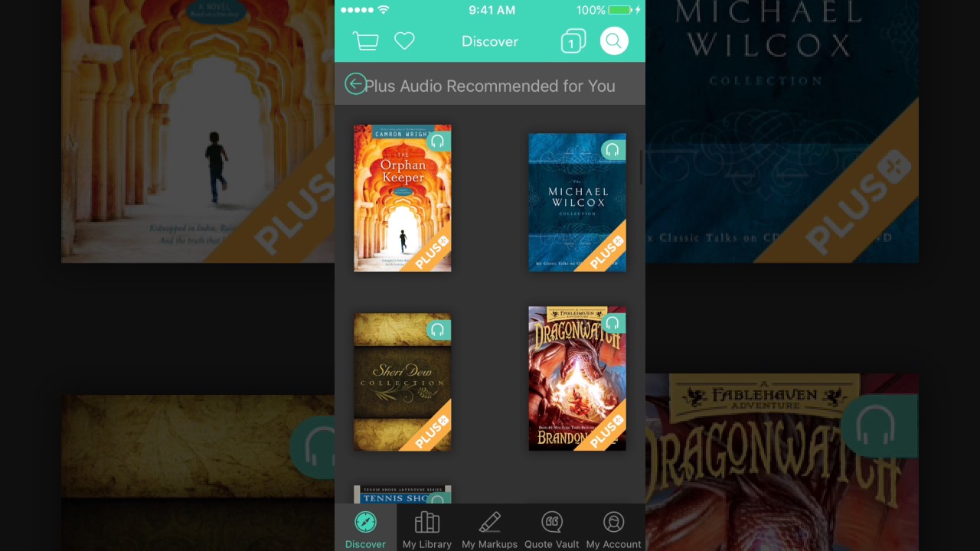
Task: Tap PLUS ribbon on The Orphan Keeper
Action: click(432, 253)
